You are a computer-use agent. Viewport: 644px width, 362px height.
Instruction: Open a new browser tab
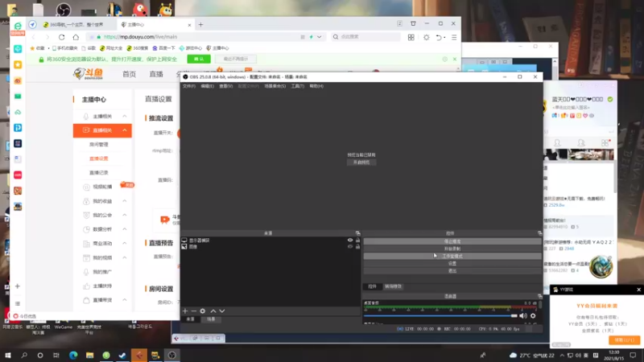point(200,25)
